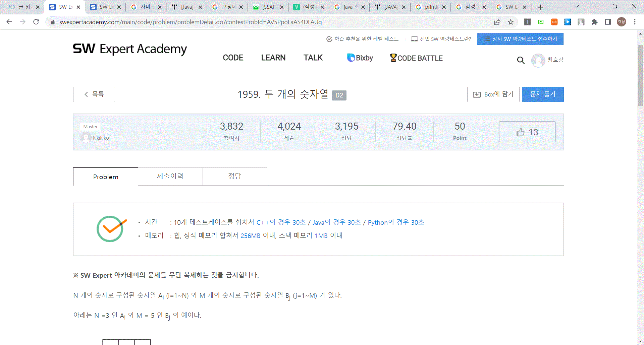Open the LEARN menu item

point(273,58)
